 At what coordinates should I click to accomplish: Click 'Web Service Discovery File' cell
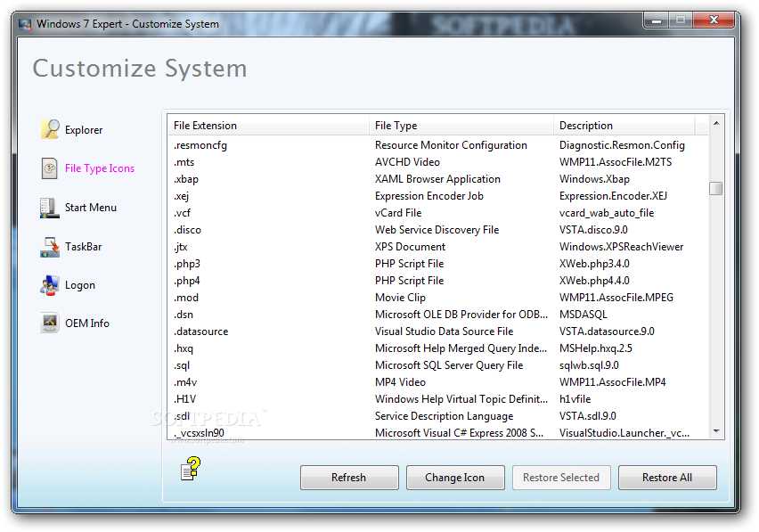437,230
